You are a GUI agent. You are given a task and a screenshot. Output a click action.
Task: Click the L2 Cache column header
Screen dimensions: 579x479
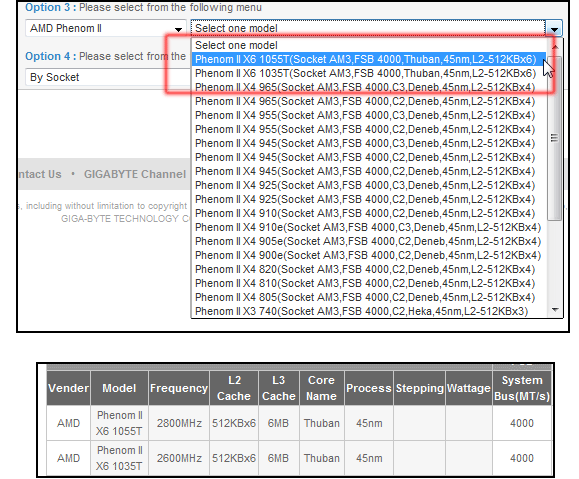[234, 388]
